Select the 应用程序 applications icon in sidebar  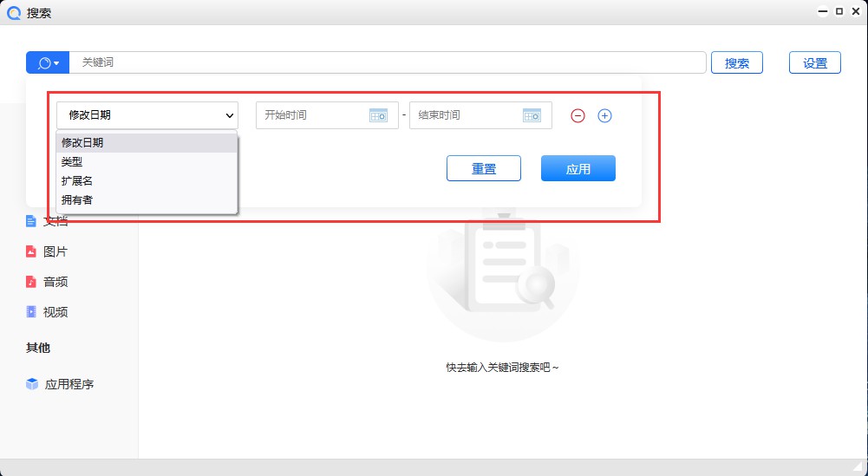tap(32, 384)
